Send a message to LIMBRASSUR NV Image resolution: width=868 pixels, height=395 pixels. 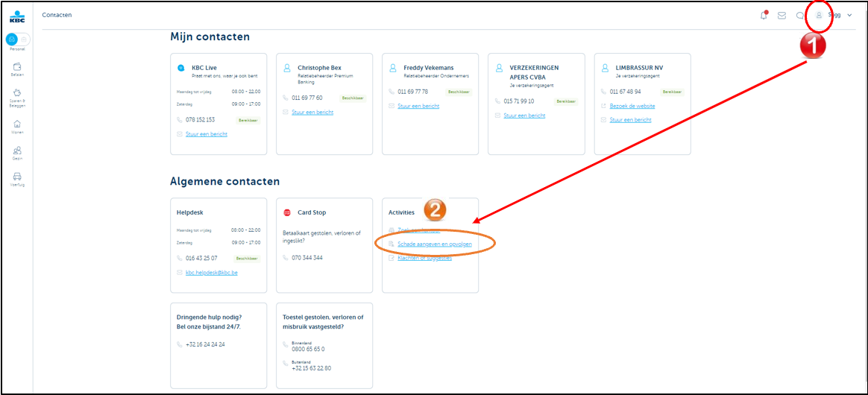click(x=631, y=119)
